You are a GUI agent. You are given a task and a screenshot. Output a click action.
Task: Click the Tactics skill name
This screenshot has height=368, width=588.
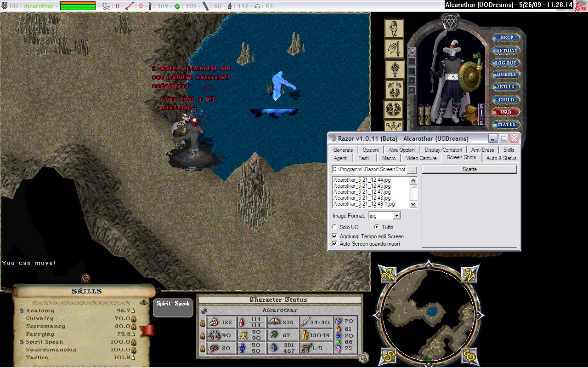[x=37, y=357]
